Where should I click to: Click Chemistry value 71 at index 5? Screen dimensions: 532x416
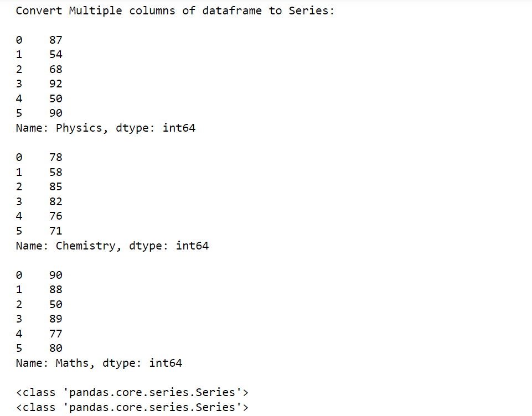click(x=56, y=231)
